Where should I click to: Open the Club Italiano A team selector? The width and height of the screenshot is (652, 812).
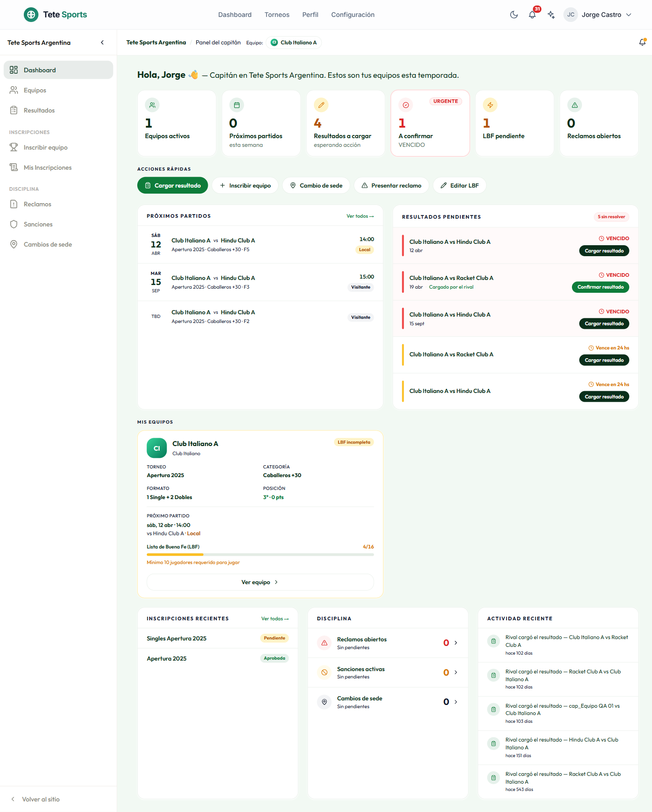pos(293,43)
